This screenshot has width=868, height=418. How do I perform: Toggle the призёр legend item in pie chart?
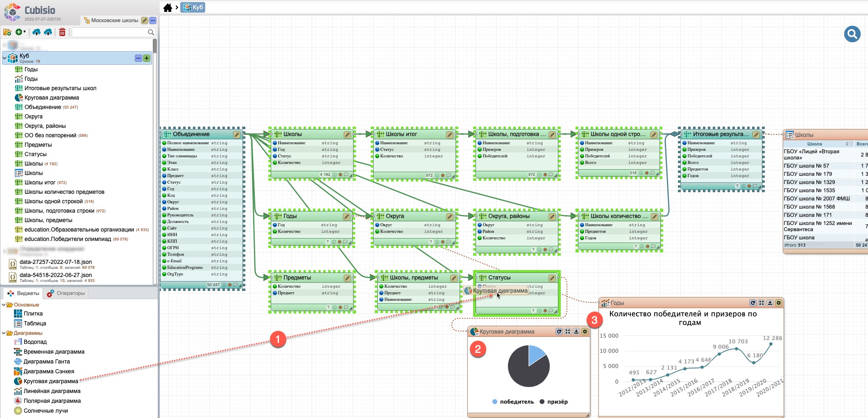(554, 402)
